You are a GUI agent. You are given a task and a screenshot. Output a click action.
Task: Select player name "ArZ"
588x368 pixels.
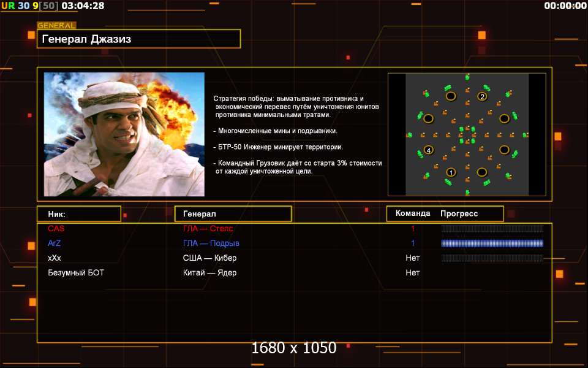tap(54, 243)
